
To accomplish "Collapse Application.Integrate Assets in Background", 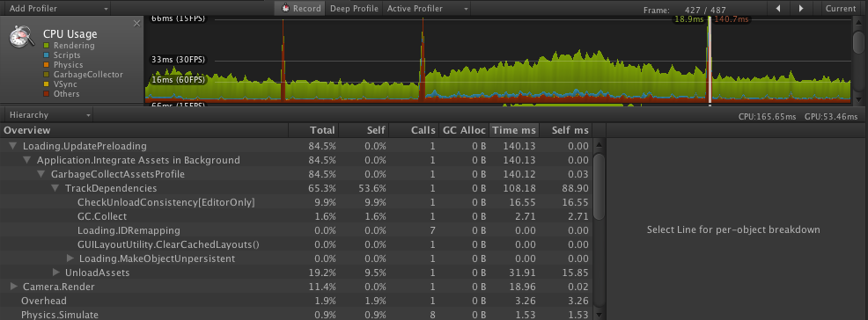I will [x=27, y=160].
